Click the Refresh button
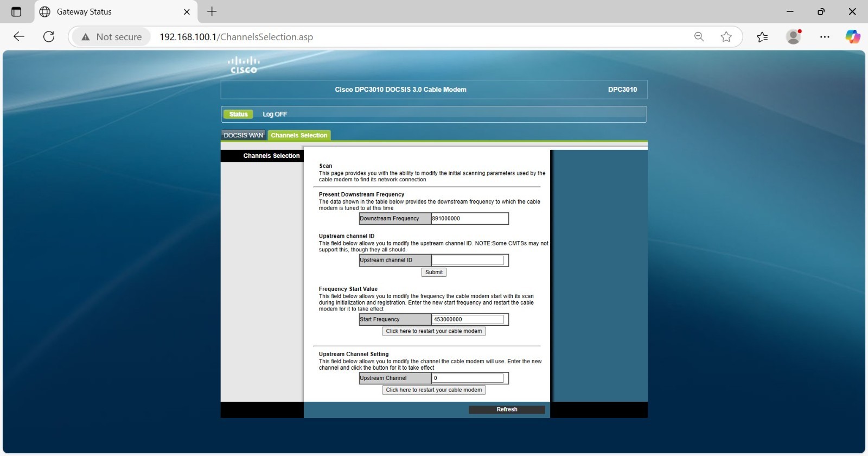The image size is (868, 456). coord(507,409)
